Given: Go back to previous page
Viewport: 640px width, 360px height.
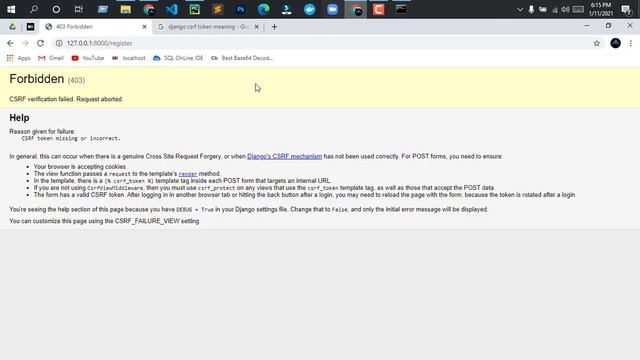Looking at the screenshot, I should point(10,43).
